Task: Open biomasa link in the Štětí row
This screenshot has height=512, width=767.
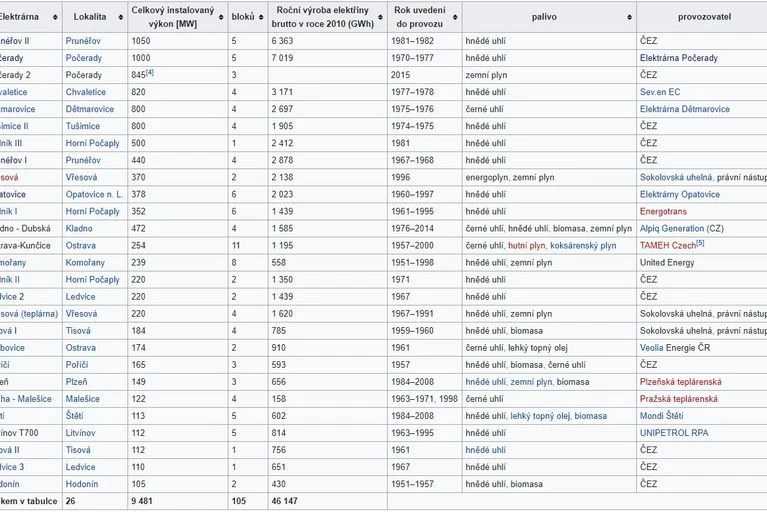Action: (x=590, y=416)
